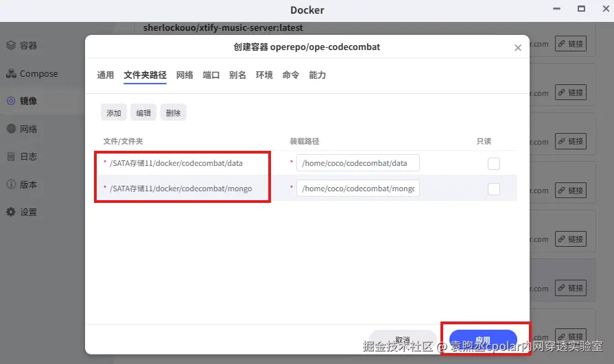Open the 端口 tab

point(211,75)
